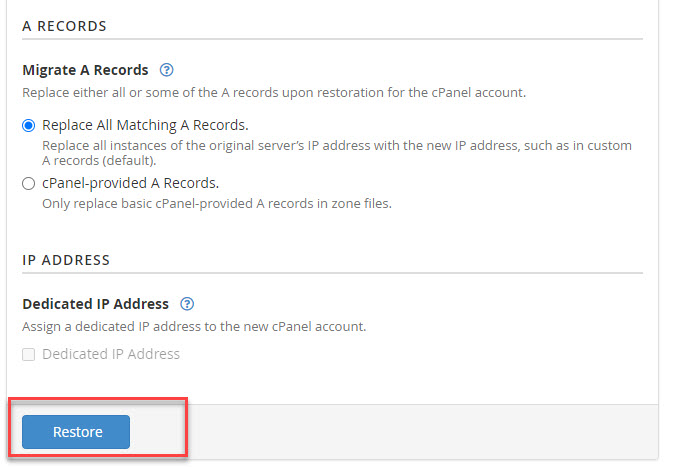Click empty grey footer area right of Restore
The image size is (678, 467).
(420, 432)
